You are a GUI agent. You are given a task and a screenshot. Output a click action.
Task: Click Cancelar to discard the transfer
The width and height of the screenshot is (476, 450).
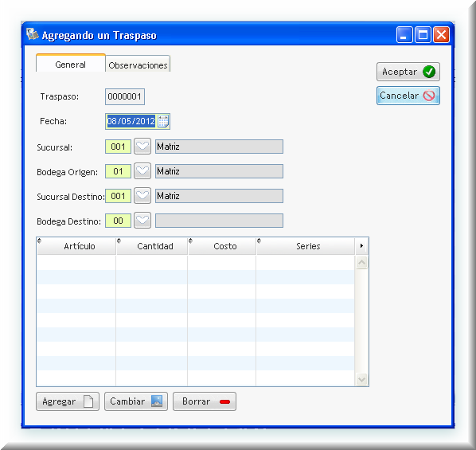(x=408, y=96)
